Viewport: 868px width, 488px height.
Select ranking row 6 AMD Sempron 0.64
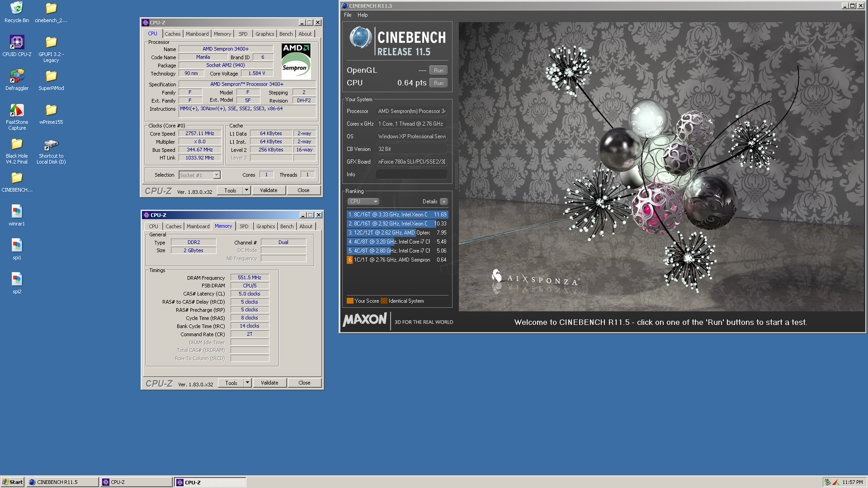(x=397, y=260)
